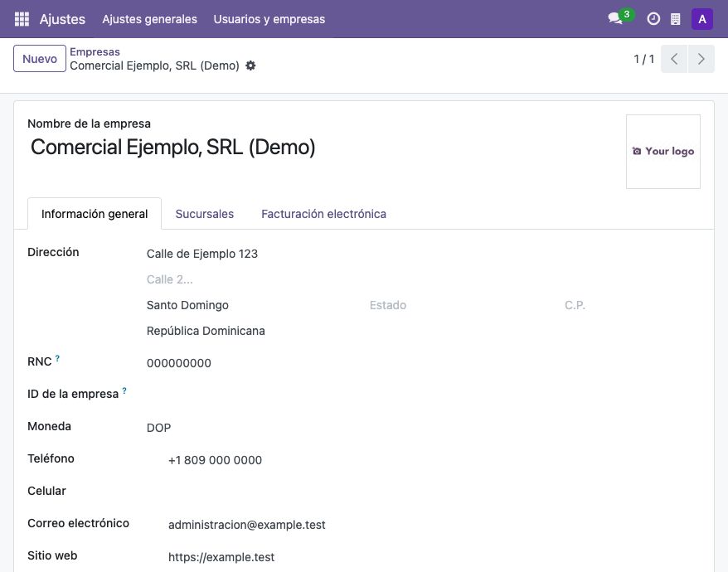Click the Teléfono label
This screenshot has width=728, height=572.
click(x=51, y=458)
